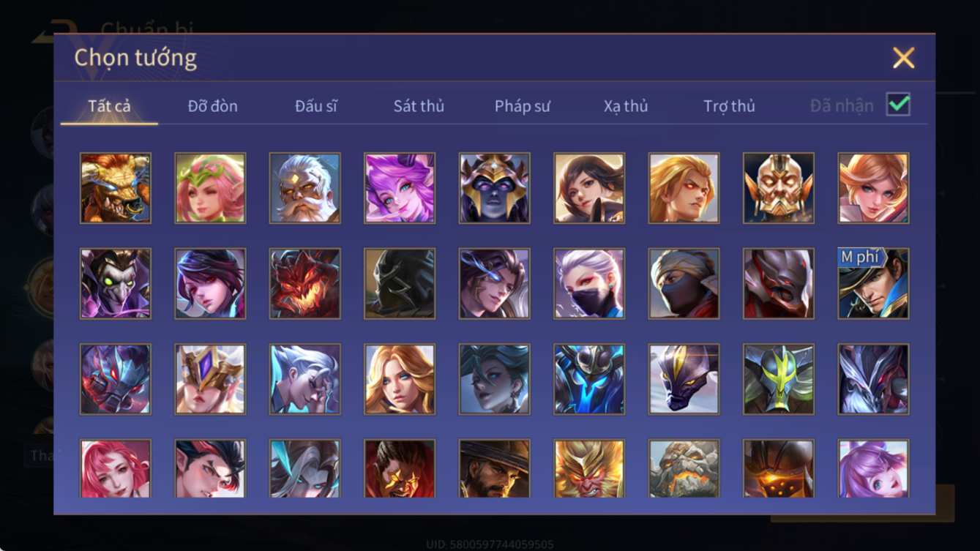Screen dimensions: 980x551
Task: Select the golden bull hero portrait
Action: [116, 188]
